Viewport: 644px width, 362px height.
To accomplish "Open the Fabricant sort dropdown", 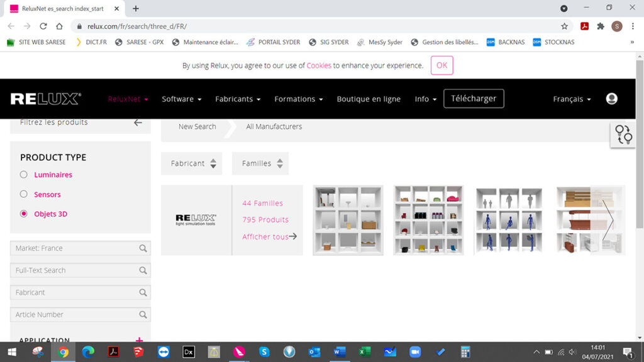I will coord(192,163).
